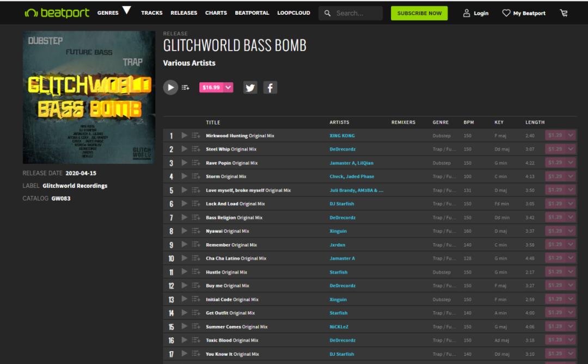
Task: Expand the Genres dropdown menu
Action: 126,10
